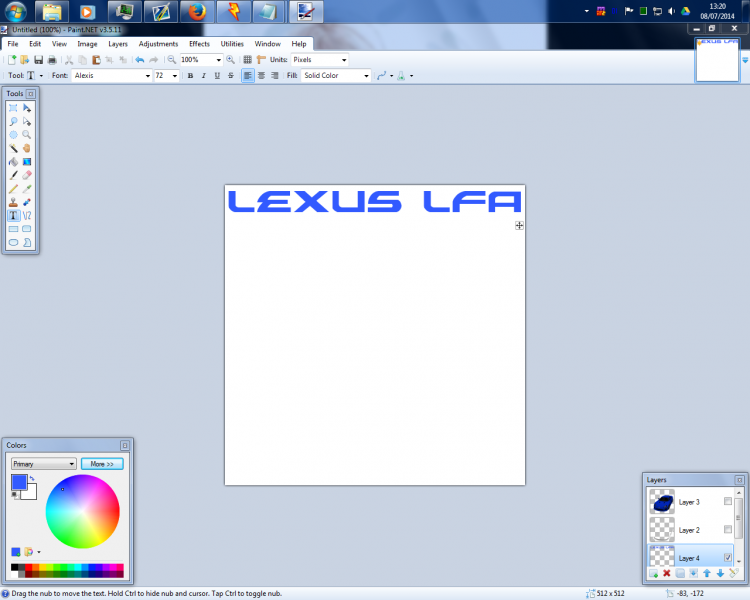Open the Utilities menu
Screen dimensions: 750x600
(x=232, y=44)
